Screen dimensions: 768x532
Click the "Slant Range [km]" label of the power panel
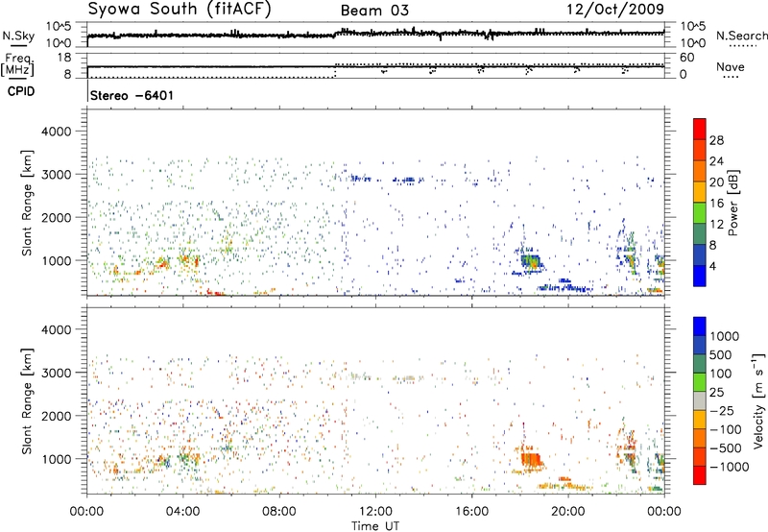pos(27,204)
